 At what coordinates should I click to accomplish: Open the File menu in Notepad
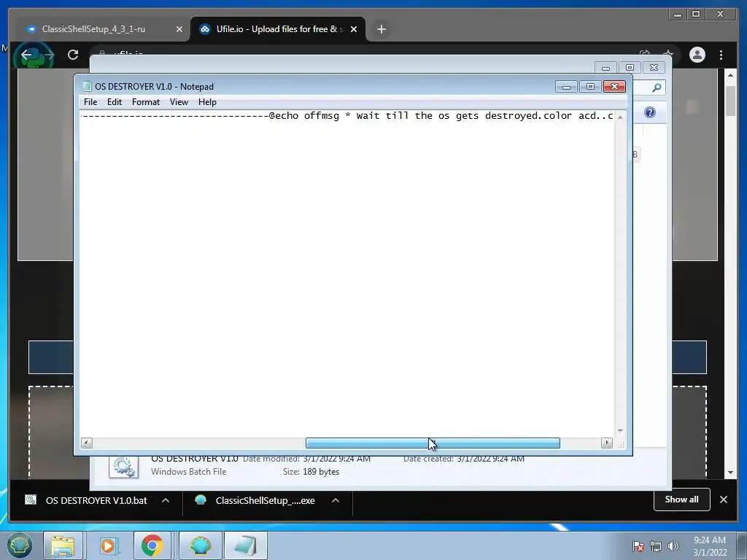pyautogui.click(x=90, y=102)
